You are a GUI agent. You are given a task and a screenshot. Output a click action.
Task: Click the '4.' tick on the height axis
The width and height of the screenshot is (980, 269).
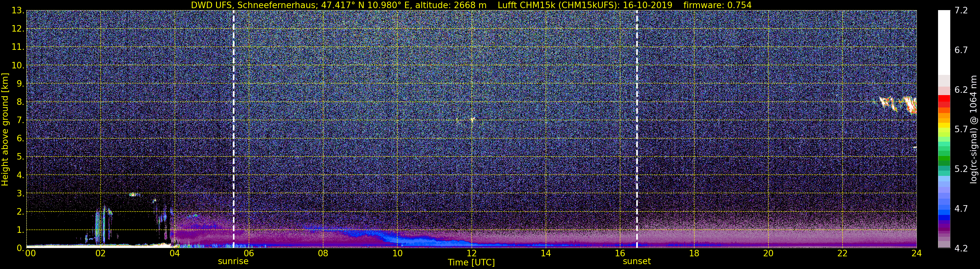20,175
